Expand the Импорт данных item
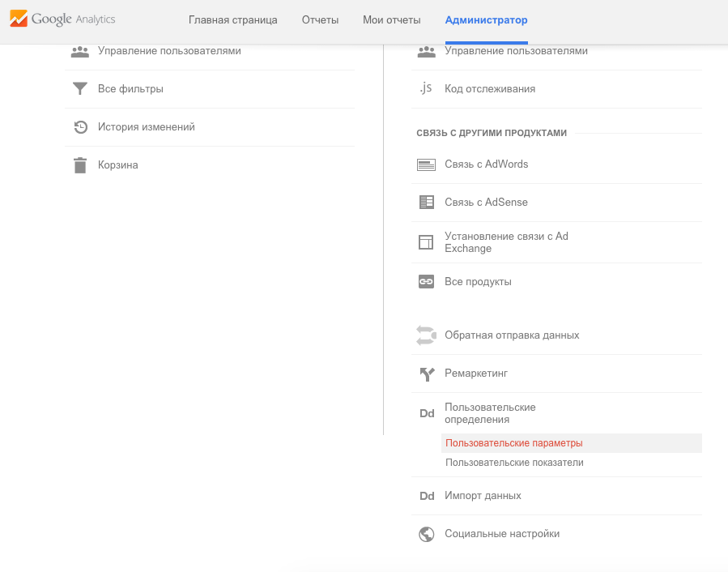Image resolution: width=728 pixels, height=572 pixels. pos(483,496)
